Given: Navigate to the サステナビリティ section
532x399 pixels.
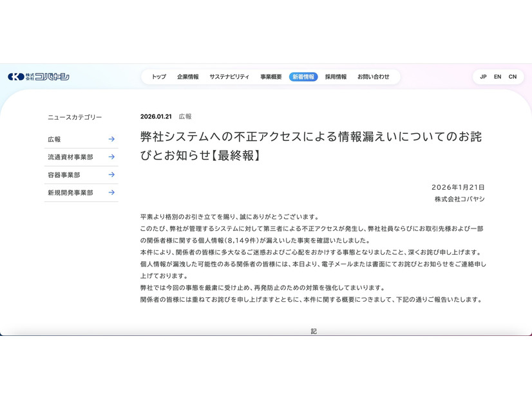Looking at the screenshot, I should (x=229, y=76).
